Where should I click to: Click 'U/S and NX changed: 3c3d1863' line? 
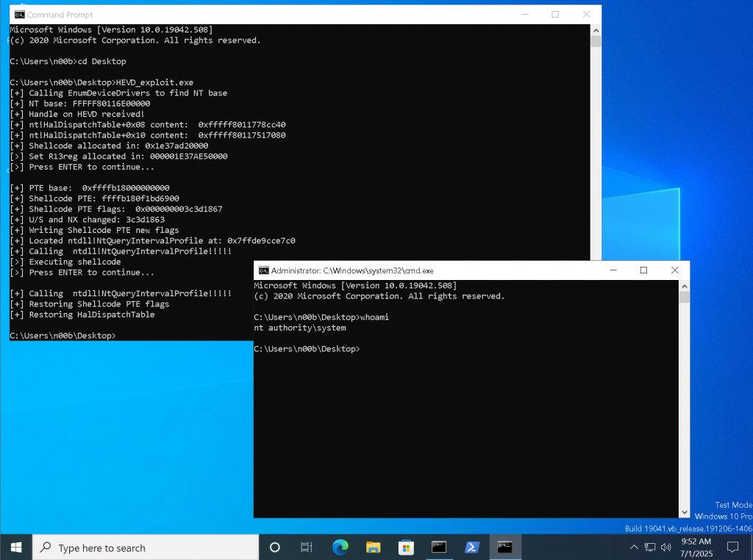[87, 220]
